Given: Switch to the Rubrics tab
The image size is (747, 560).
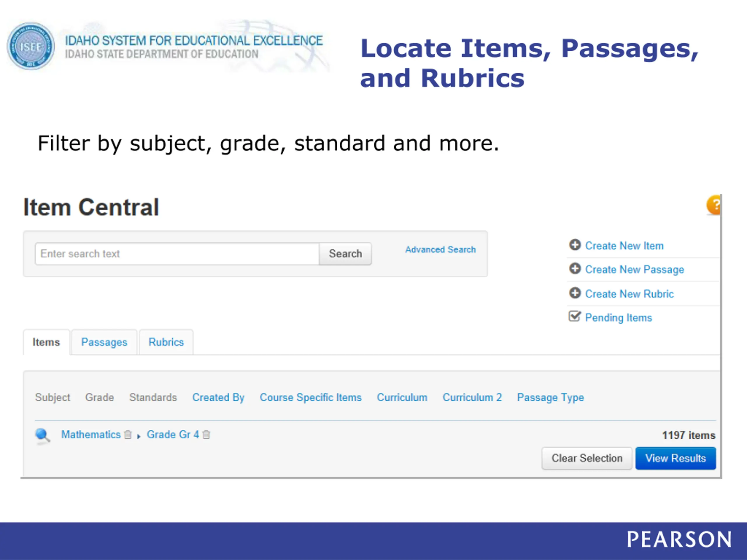Looking at the screenshot, I should 166,342.
